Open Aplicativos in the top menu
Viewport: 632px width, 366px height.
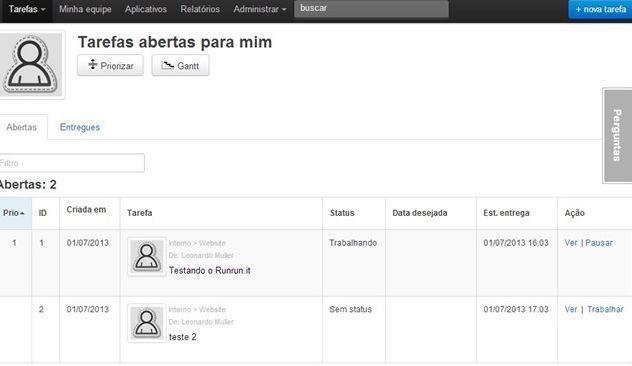point(146,9)
